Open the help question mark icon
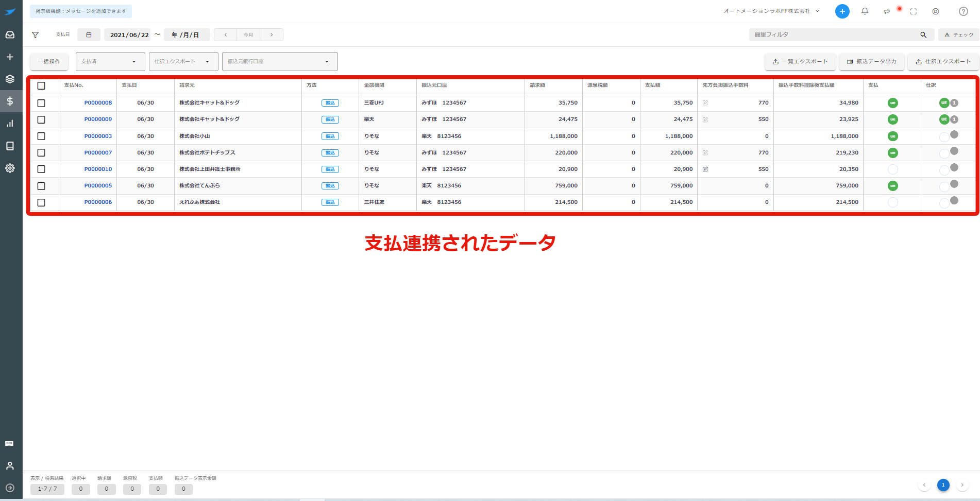 click(964, 11)
